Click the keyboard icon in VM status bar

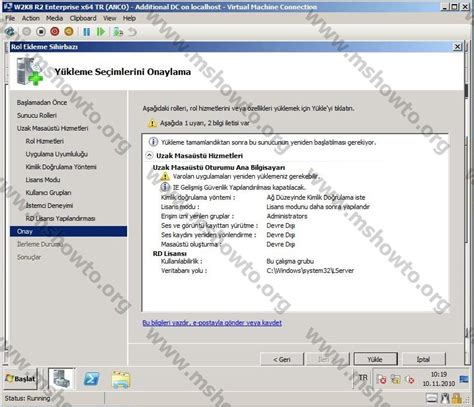432,398
